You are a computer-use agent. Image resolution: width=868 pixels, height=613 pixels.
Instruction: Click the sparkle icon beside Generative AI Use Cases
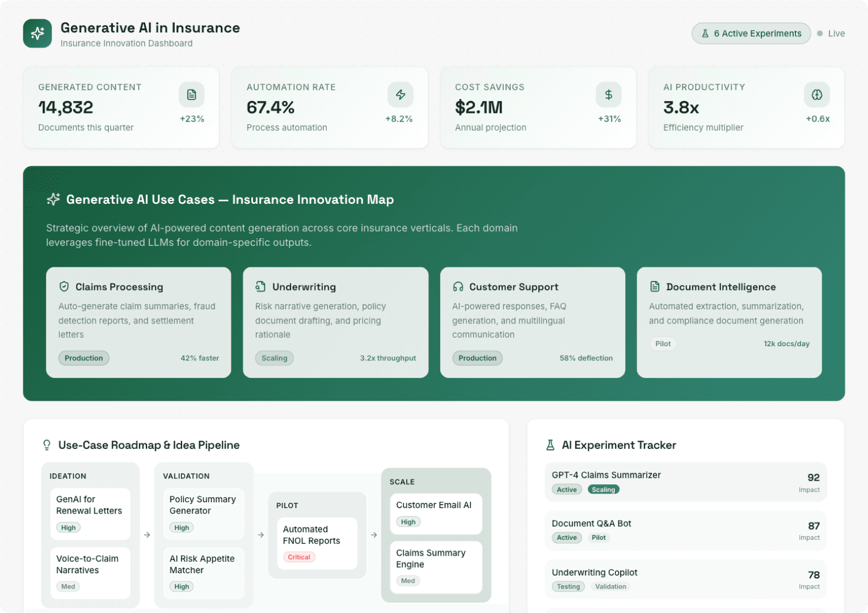(53, 199)
